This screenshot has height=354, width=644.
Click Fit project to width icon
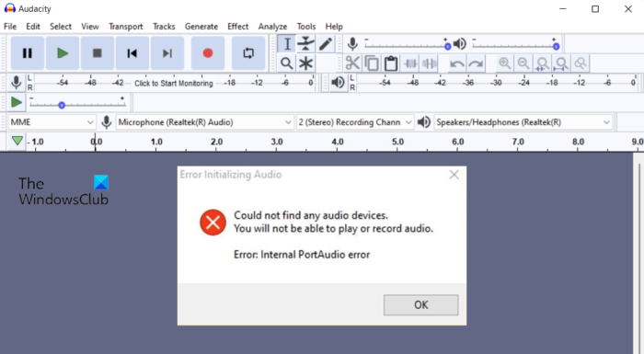[561, 63]
